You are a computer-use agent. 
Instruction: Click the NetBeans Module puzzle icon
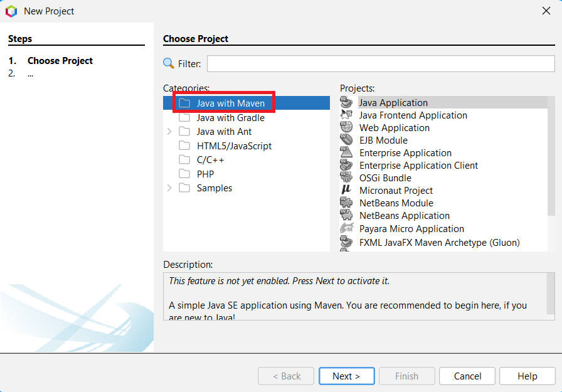[x=346, y=203]
